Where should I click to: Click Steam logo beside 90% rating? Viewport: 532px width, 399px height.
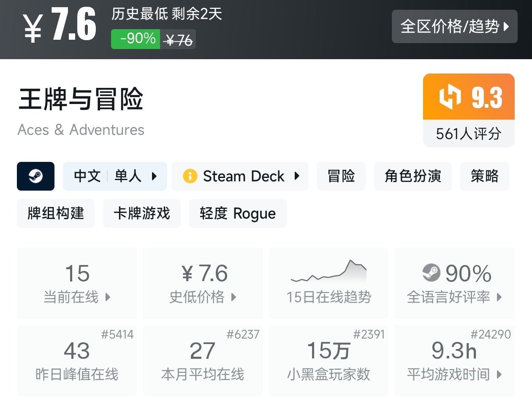point(431,273)
